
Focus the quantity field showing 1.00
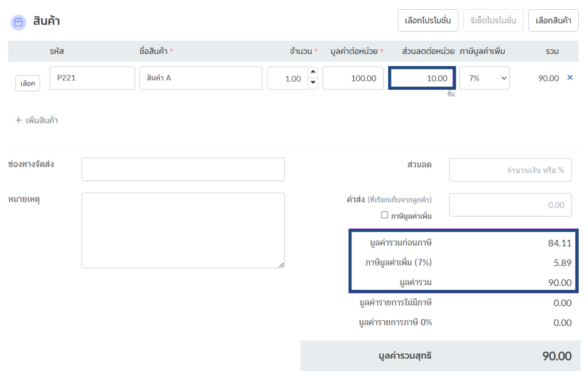pyautogui.click(x=288, y=78)
